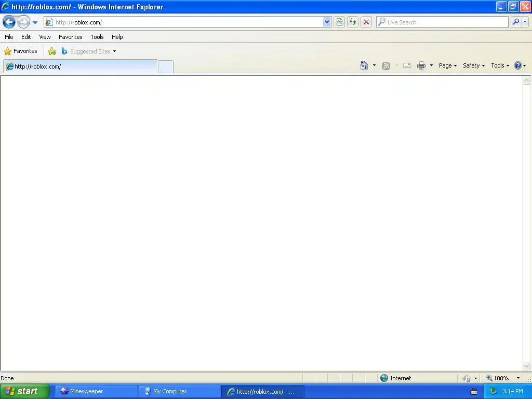The height and width of the screenshot is (399, 532).
Task: Click the scrollbar down arrow
Action: tap(527, 366)
